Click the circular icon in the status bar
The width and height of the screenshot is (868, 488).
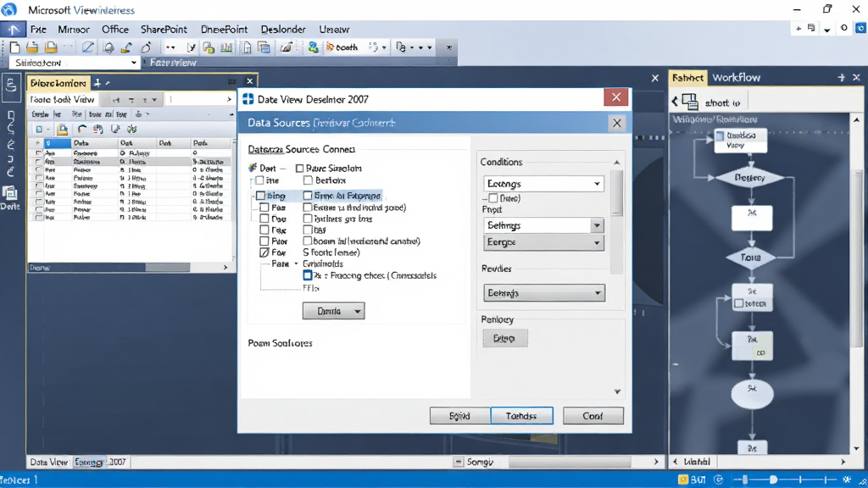click(719, 480)
